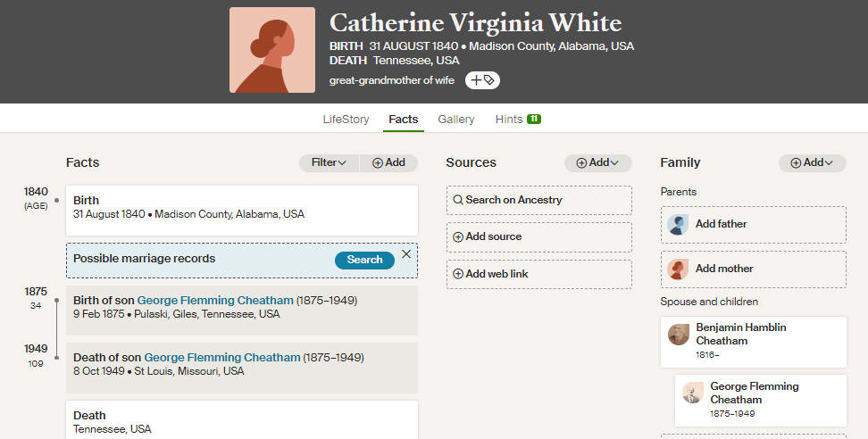The image size is (868, 439).
Task: Dismiss the Possible marriage records hint
Action: click(x=406, y=253)
